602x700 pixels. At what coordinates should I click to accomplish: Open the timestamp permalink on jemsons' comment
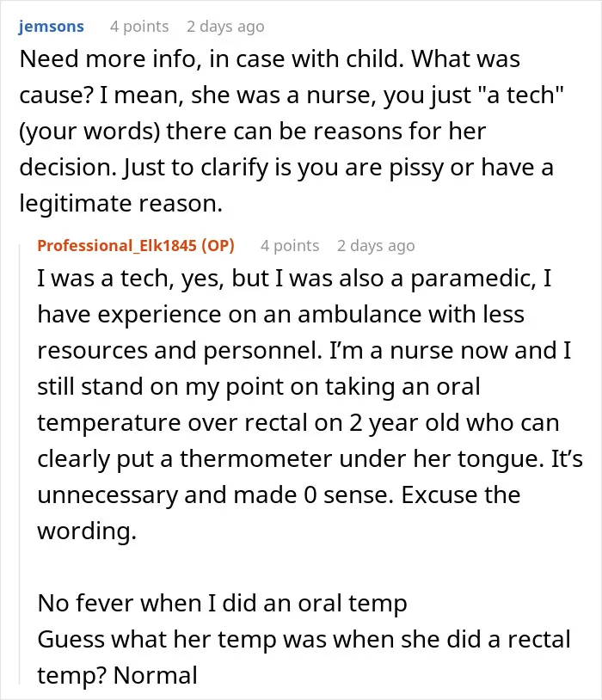click(x=225, y=27)
